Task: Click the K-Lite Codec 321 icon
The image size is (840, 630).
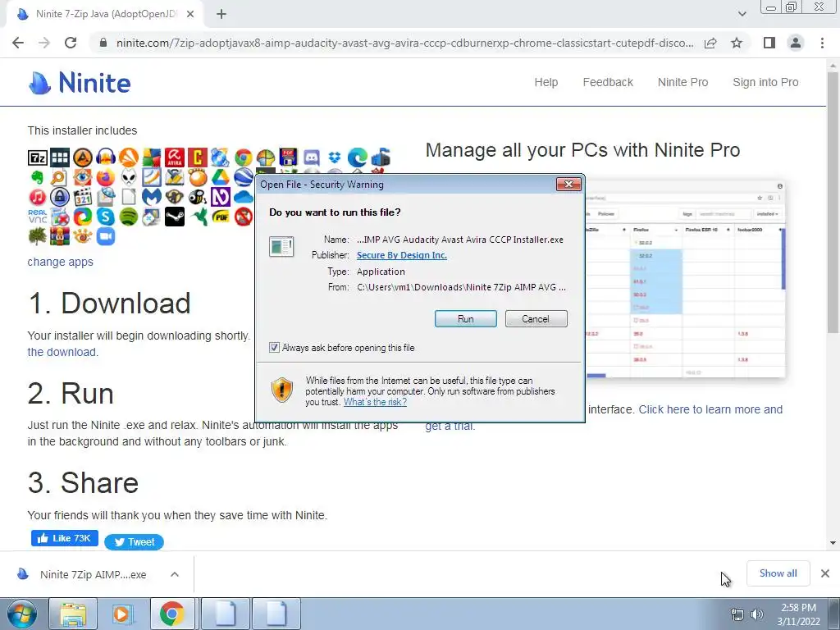Action: (x=83, y=197)
